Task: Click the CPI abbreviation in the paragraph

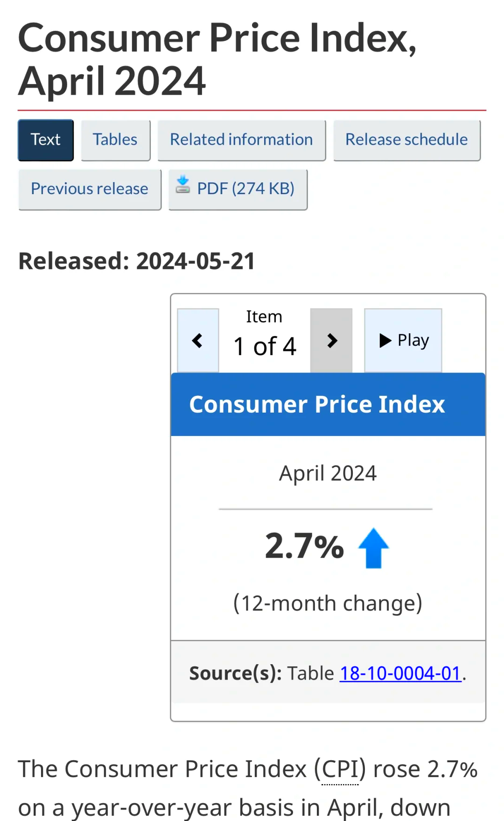Action: tap(340, 769)
